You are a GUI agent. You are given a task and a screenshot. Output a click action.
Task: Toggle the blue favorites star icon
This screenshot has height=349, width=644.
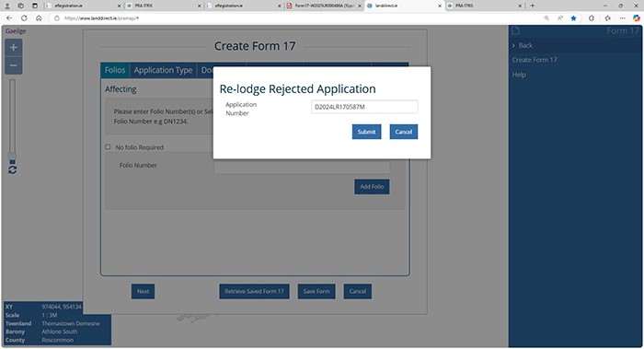573,18
